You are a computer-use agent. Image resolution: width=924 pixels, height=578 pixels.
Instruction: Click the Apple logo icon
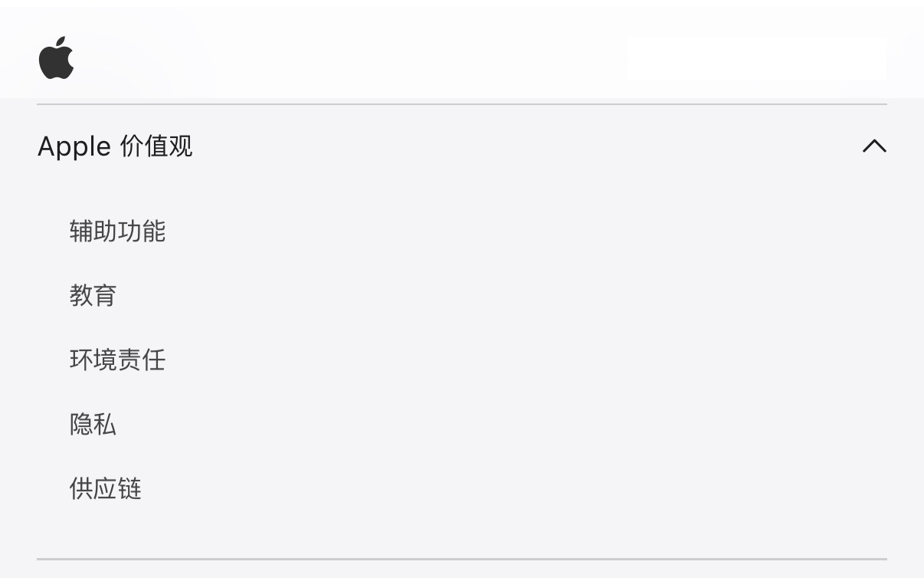57,57
